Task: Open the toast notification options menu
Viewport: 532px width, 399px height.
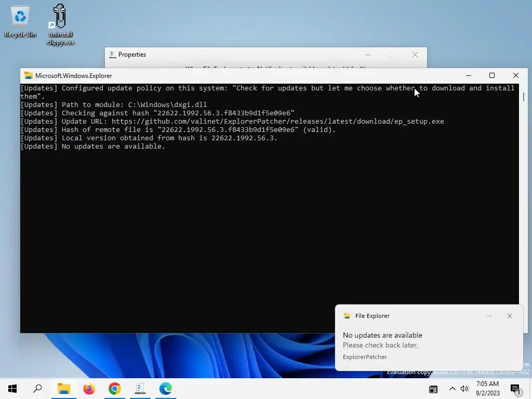Action: click(x=489, y=316)
